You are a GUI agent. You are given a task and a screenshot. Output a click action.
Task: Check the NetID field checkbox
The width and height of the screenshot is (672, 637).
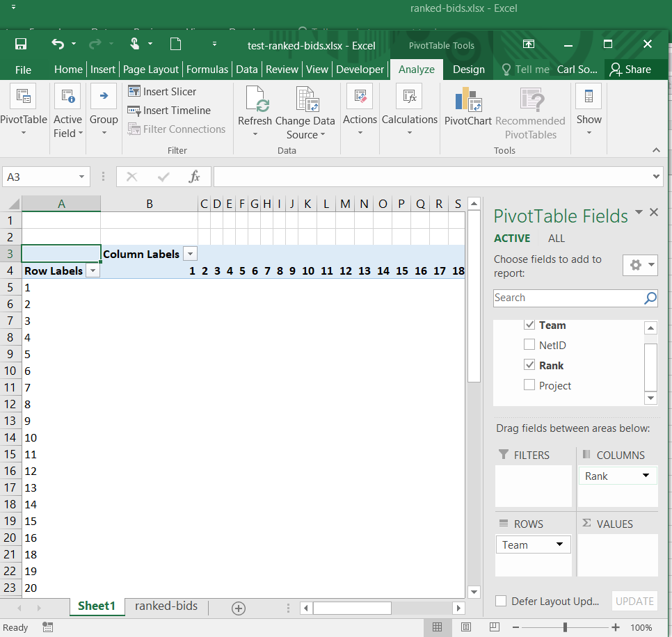click(x=529, y=345)
